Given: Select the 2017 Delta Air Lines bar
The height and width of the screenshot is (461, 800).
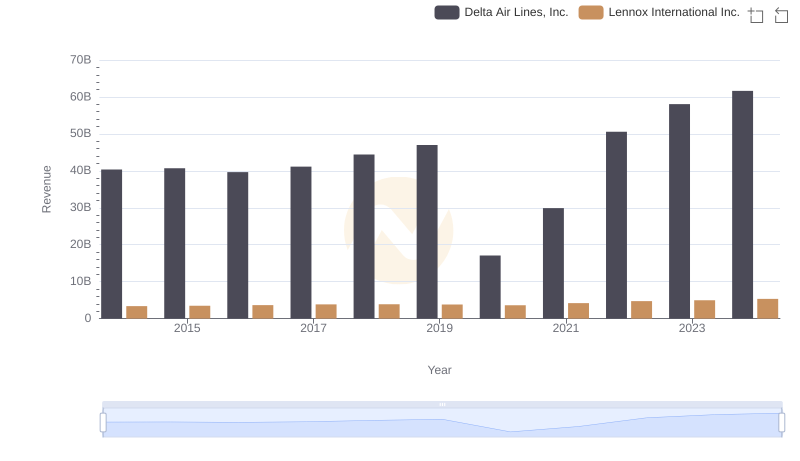Looking at the screenshot, I should (301, 243).
